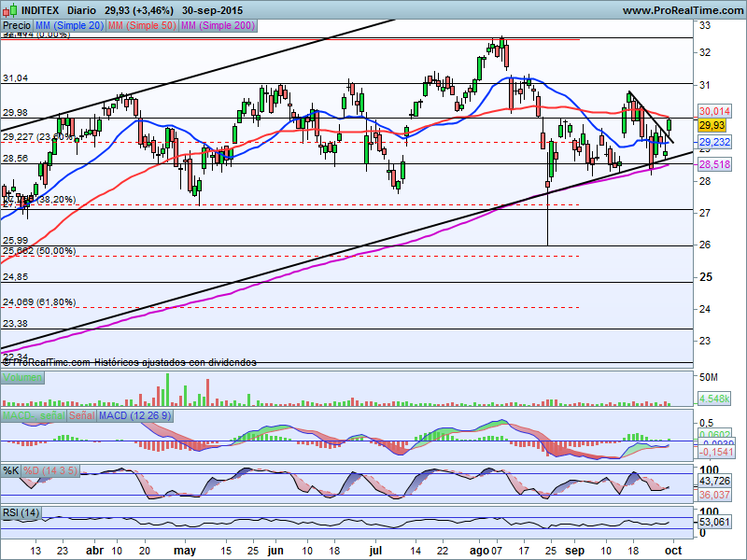Screen dimensions: 747x560
Task: Click the 4.548k volume value tag
Action: (x=714, y=399)
